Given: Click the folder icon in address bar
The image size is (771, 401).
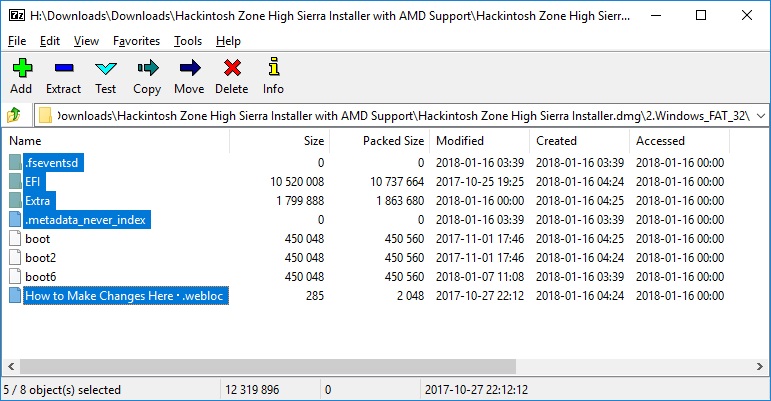Looking at the screenshot, I should pos(45,115).
